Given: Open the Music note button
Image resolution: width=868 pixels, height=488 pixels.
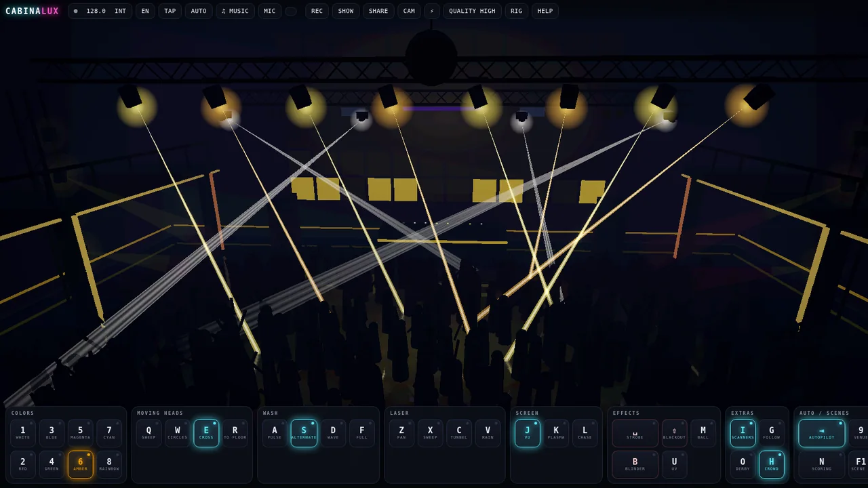Looking at the screenshot, I should (235, 11).
